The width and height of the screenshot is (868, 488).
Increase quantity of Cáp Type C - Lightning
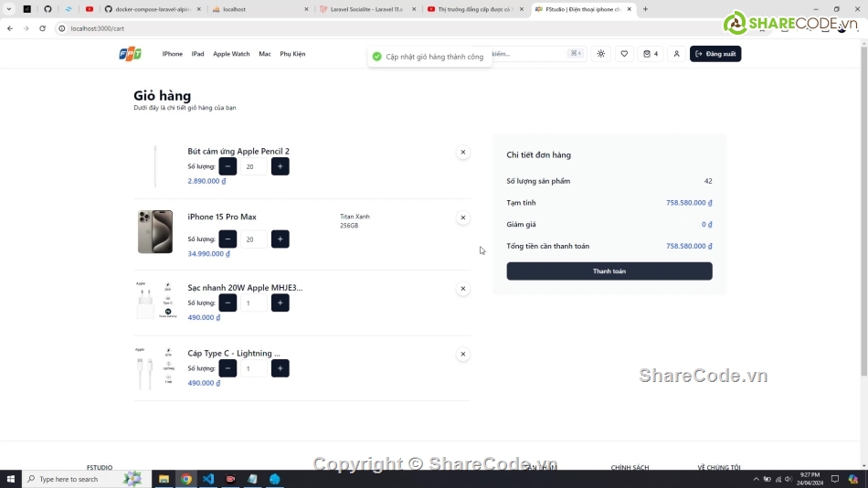tap(281, 368)
